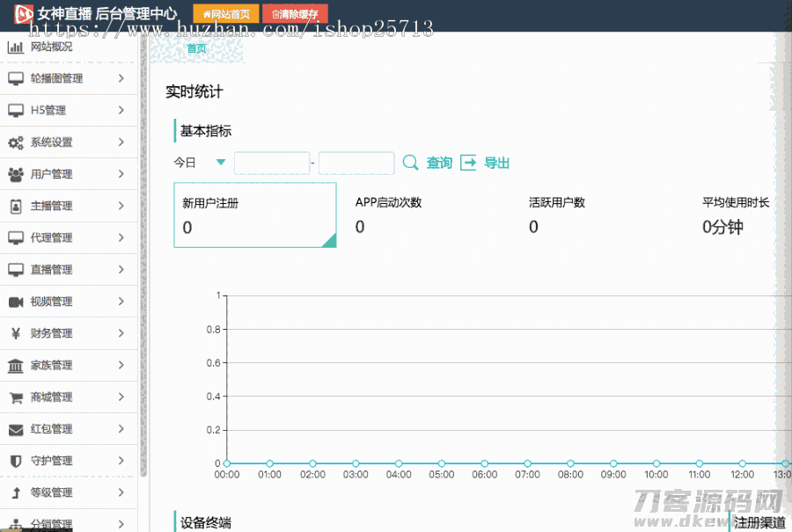Open 等级管理 menu item

69,492
